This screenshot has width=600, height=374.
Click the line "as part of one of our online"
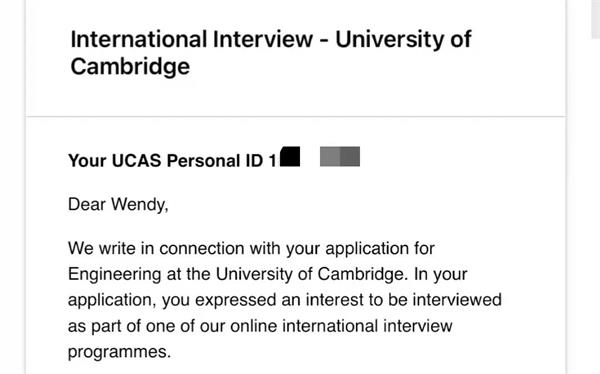260,326
